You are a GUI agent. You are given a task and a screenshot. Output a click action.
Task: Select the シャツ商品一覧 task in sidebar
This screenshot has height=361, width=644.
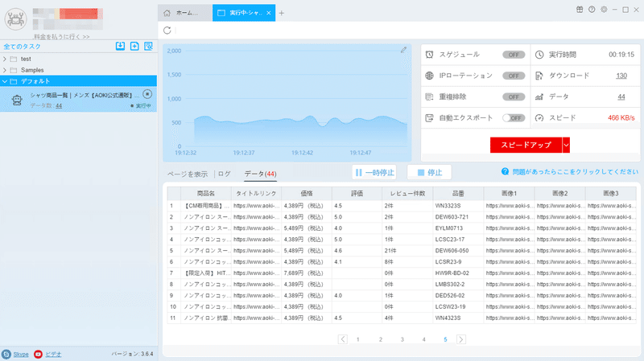coord(78,100)
